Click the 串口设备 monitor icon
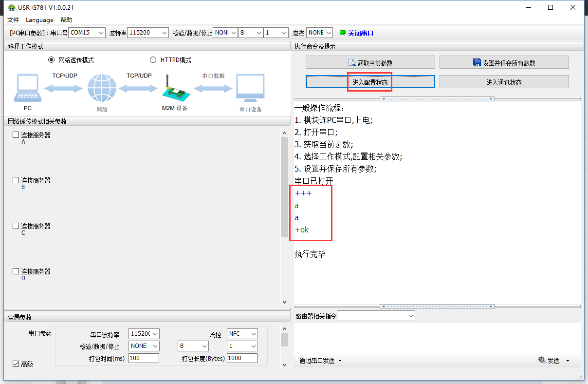Image resolution: width=588 pixels, height=384 pixels. coord(250,88)
